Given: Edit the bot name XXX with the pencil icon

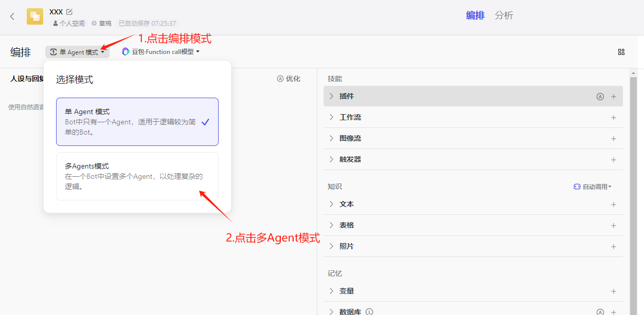Looking at the screenshot, I should (69, 11).
